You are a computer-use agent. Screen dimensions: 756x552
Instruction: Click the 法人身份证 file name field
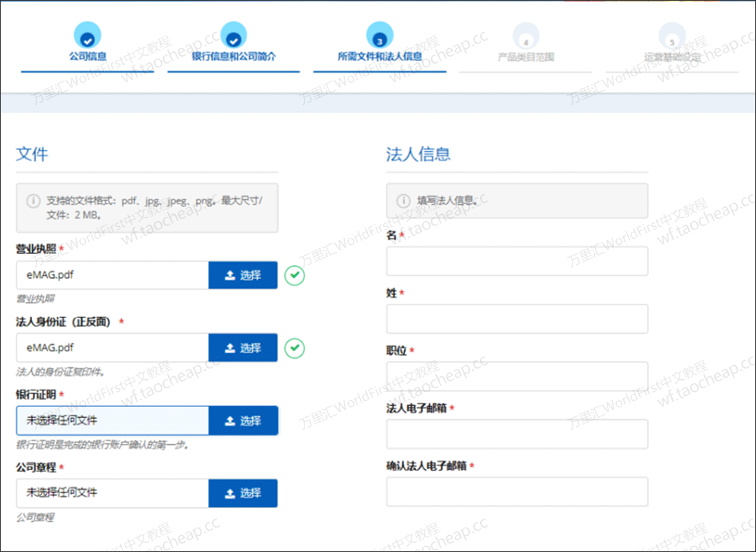point(112,348)
